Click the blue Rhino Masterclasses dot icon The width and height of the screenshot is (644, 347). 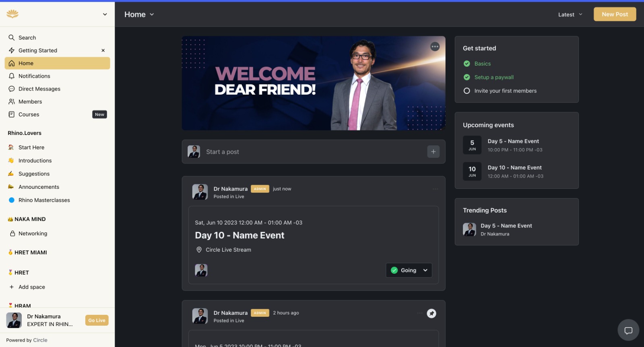(x=12, y=200)
